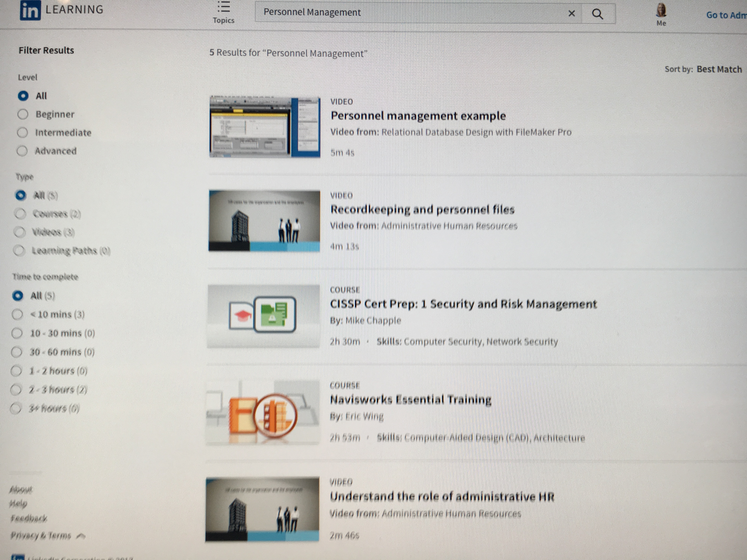Select the Advanced level filter
This screenshot has width=747, height=560.
click(x=22, y=151)
